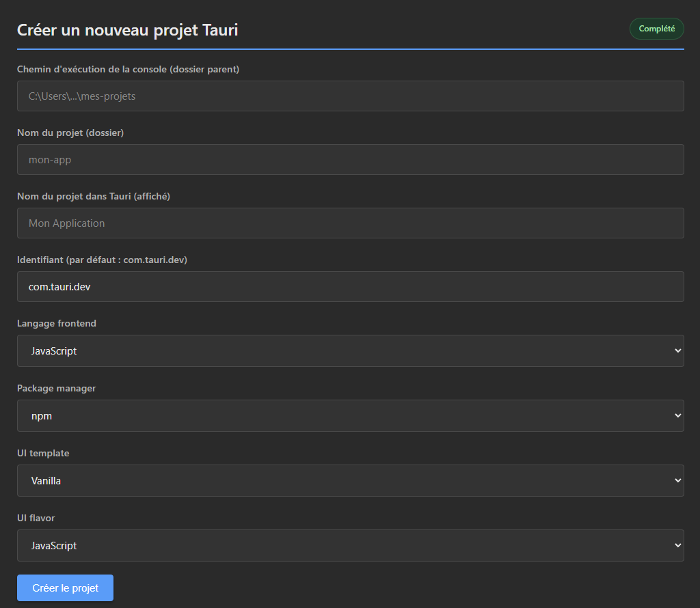The height and width of the screenshot is (608, 700).
Task: Choose a UI flavor from dropdown
Action: 351,546
